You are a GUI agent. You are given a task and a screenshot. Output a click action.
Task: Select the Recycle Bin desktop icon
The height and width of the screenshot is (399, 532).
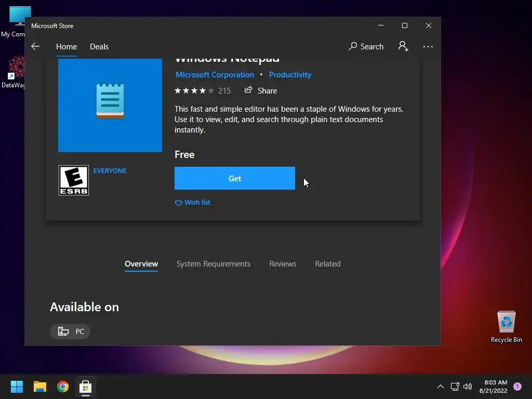tap(506, 327)
